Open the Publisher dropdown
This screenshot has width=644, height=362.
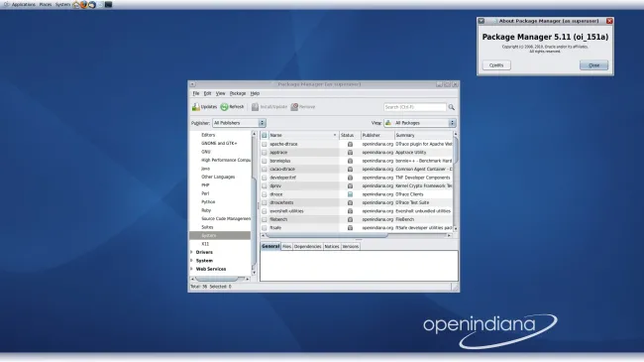(239, 123)
